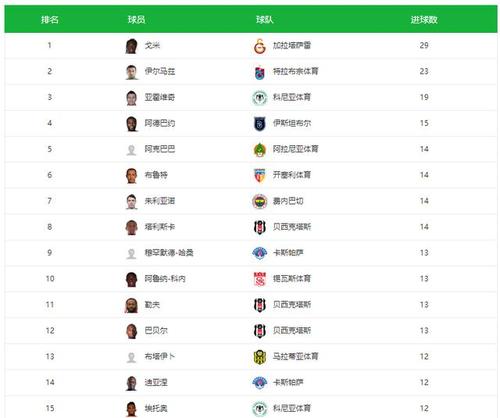Viewport: 500px width, 418px height.
Task: Click the Beşiktaş logo in rank 8 row
Action: point(260,227)
